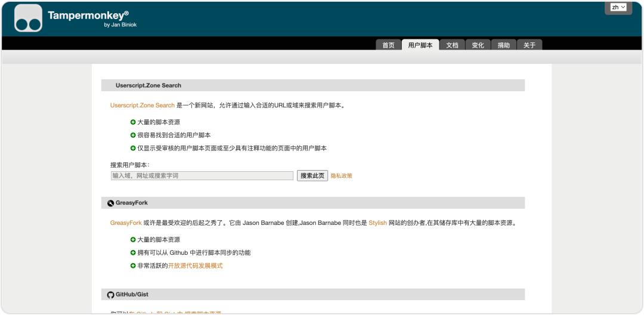The image size is (644, 315).
Task: Open the 捐助 tab
Action: coord(503,45)
